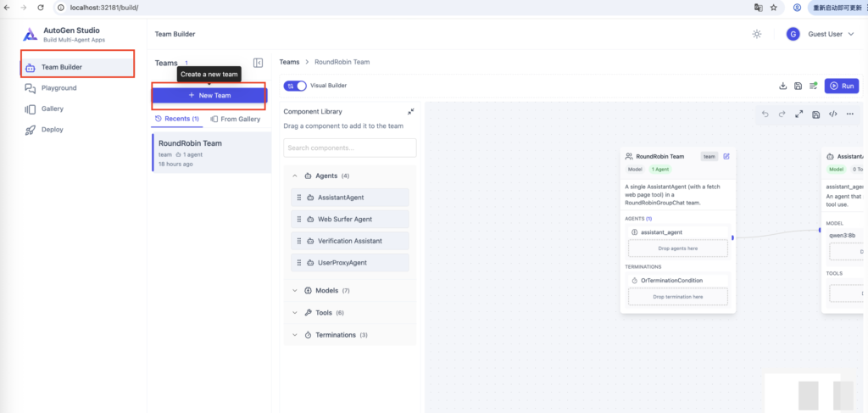Click the browser reload button
The height and width of the screenshot is (413, 868).
point(41,8)
